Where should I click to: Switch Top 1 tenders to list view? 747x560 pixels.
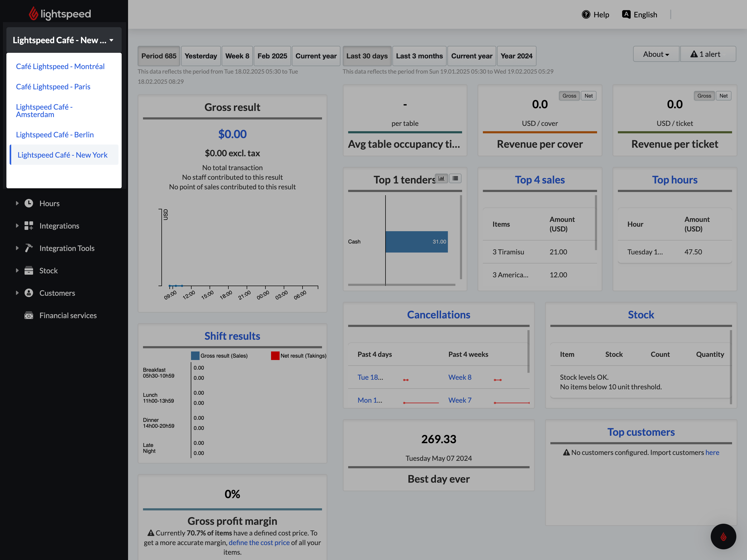455,178
